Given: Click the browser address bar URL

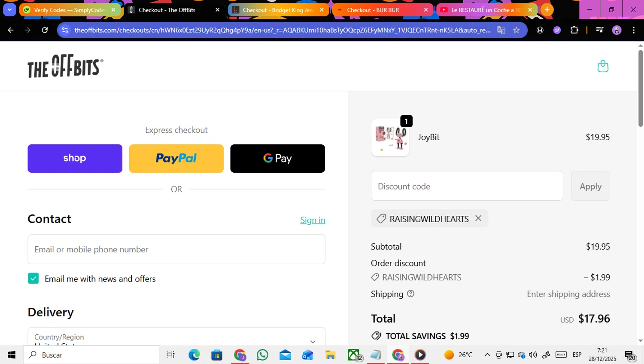Looking at the screenshot, I should (282, 30).
